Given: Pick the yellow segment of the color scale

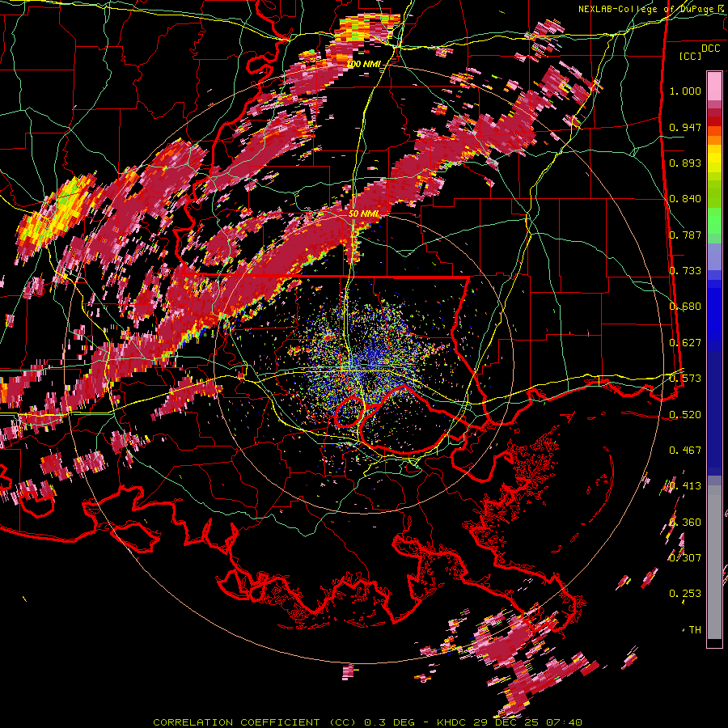Looking at the screenshot, I should tap(714, 159).
